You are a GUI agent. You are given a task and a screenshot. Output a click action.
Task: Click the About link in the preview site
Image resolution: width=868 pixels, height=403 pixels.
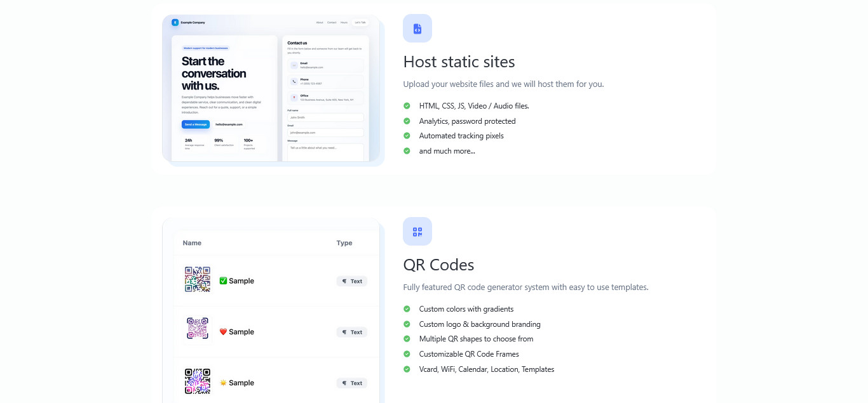point(320,22)
